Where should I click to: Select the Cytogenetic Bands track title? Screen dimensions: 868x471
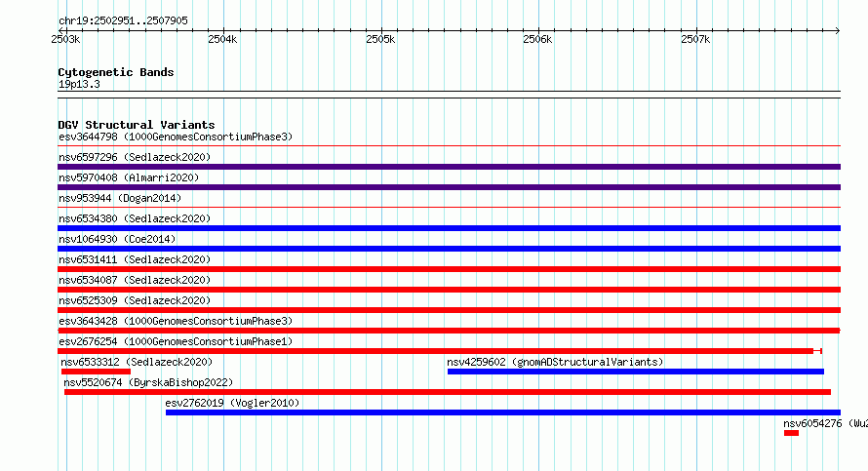point(116,72)
